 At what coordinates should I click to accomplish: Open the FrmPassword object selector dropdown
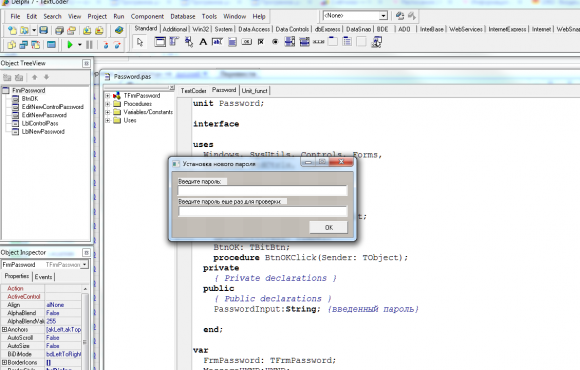[85, 265]
